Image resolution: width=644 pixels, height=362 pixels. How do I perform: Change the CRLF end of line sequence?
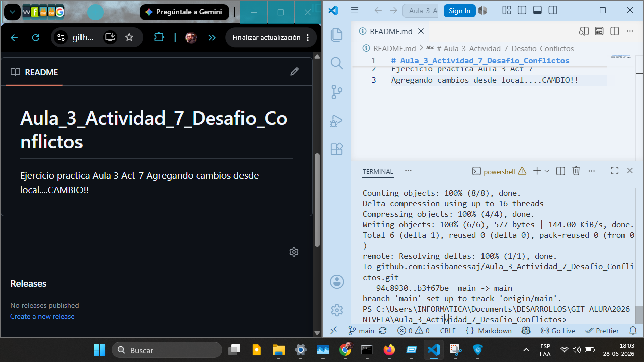(x=448, y=331)
